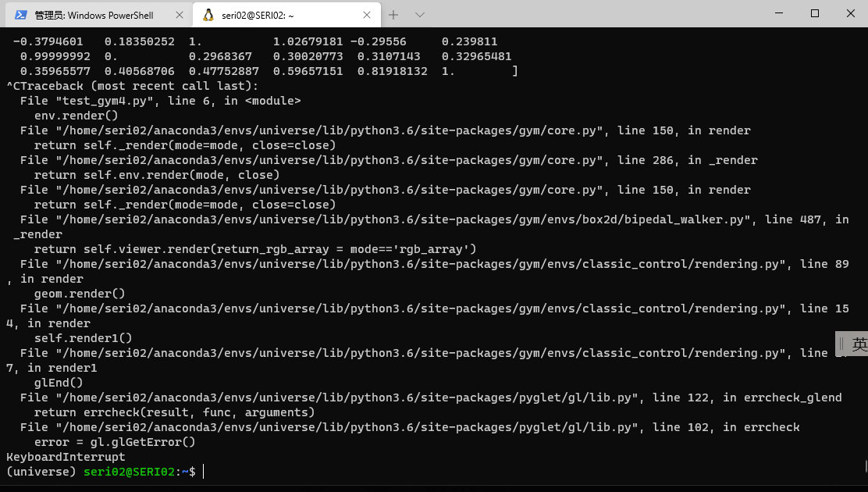The height and width of the screenshot is (492, 868).
Task: Select the seri02@SERI02 terminal tab
Action: 286,15
